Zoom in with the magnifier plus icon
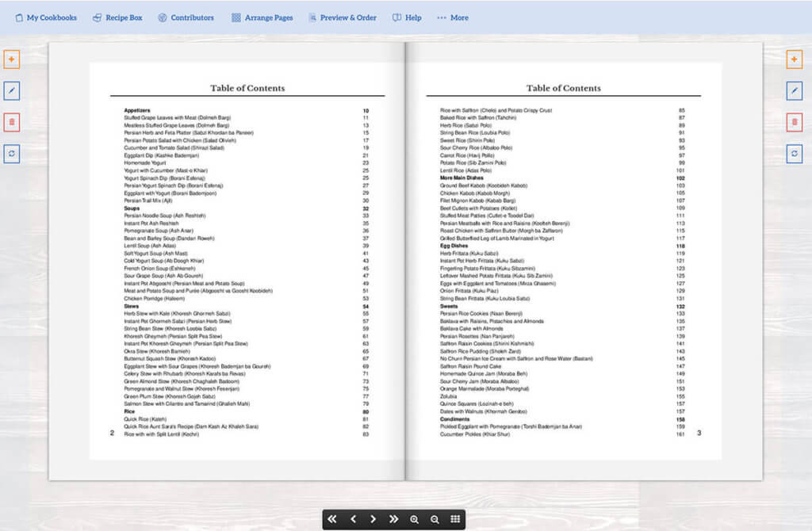Screen dimensions: 812x531 [x=415, y=519]
